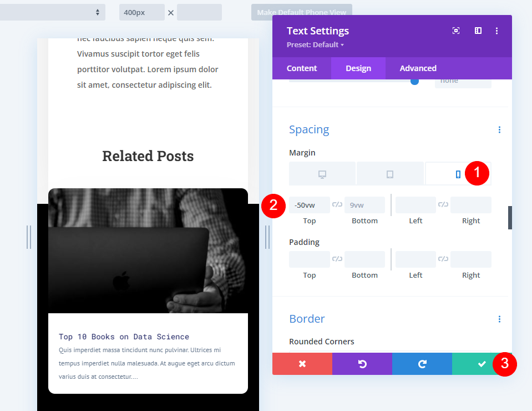532x411 pixels.
Task: Discard changes with red X button
Action: (302, 364)
